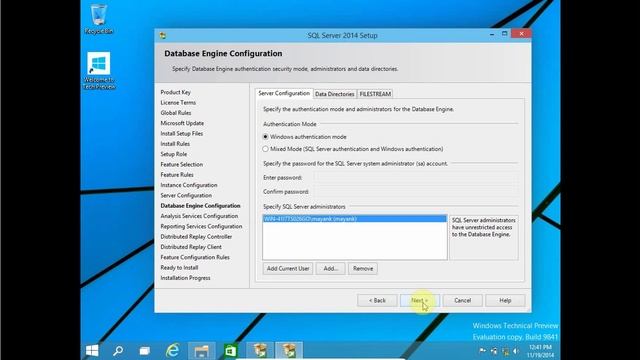This screenshot has width=640, height=360.
Task: Click the License Terms step
Action: (x=178, y=102)
